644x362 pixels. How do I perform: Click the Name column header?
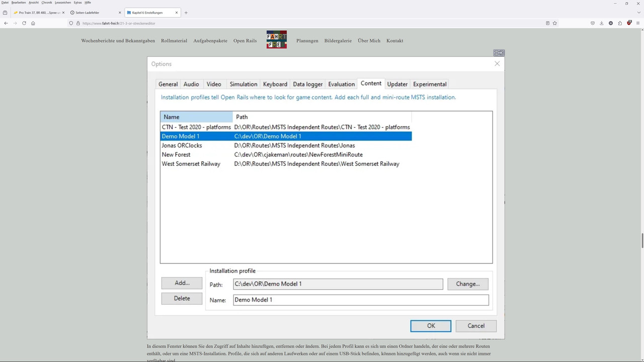[197, 117]
